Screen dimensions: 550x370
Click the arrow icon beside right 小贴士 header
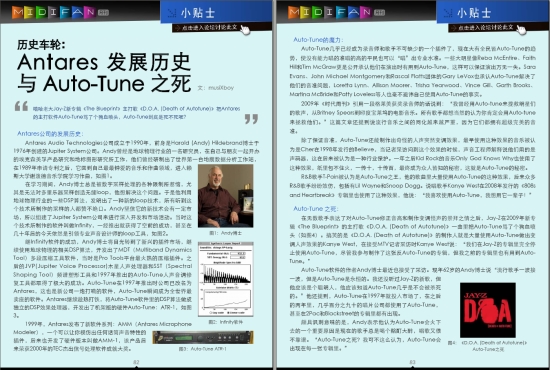click(448, 13)
